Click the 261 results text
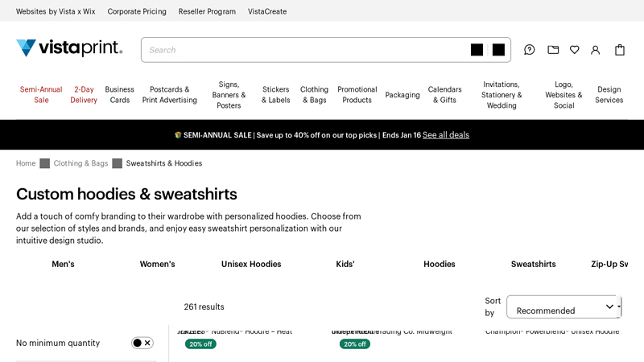Viewport: 644px width, 362px height. pyautogui.click(x=204, y=306)
